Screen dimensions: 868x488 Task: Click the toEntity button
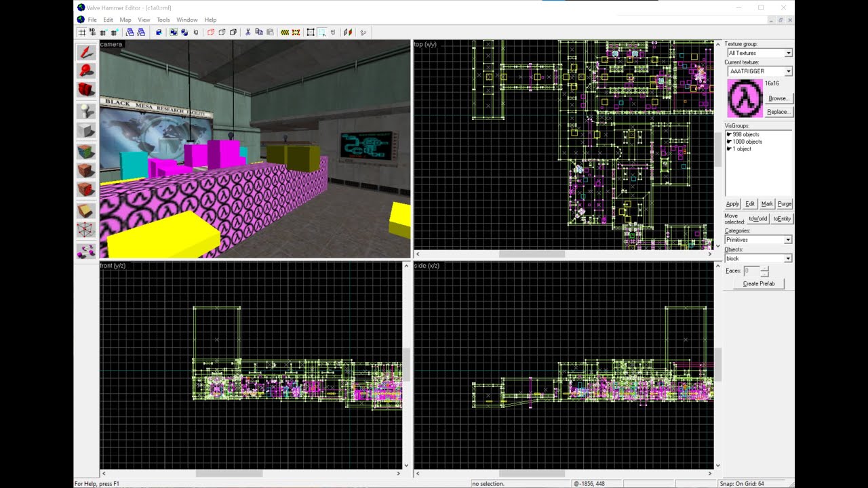pos(782,219)
